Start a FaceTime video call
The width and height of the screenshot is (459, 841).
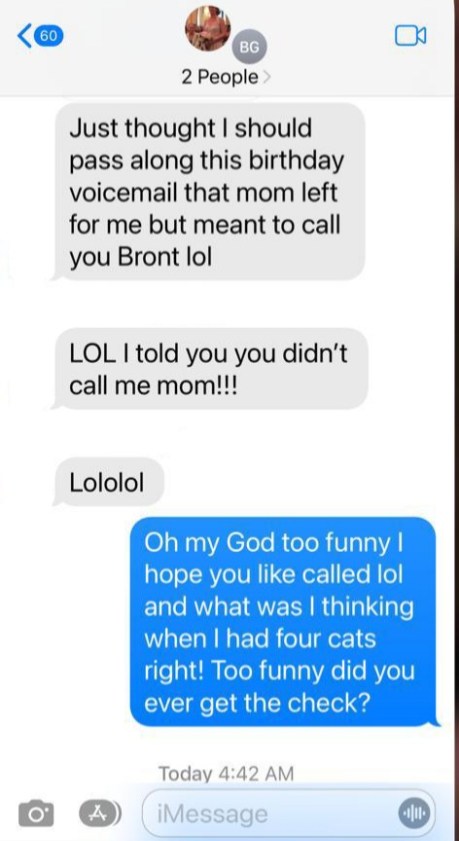pos(411,36)
